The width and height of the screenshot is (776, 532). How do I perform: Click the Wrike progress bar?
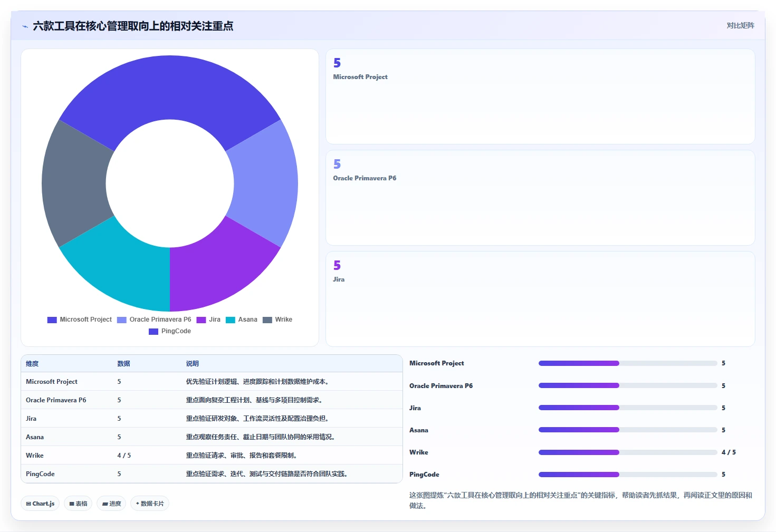point(628,452)
